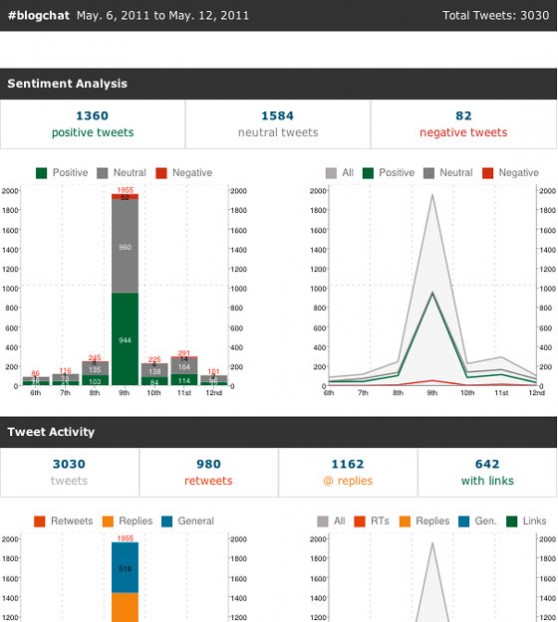
Task: Click the orange Replies swatch in activity bar chart legend
Action: coord(108,522)
